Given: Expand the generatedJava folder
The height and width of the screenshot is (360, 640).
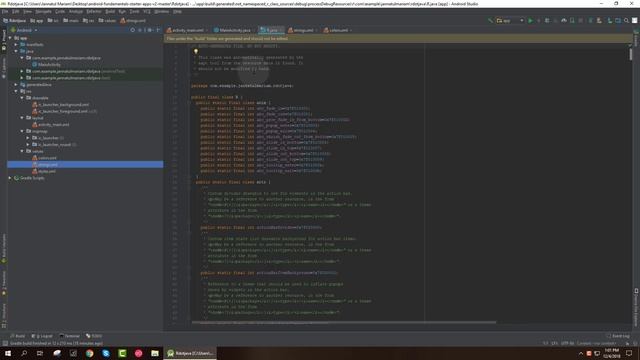Looking at the screenshot, I should pyautogui.click(x=16, y=84).
